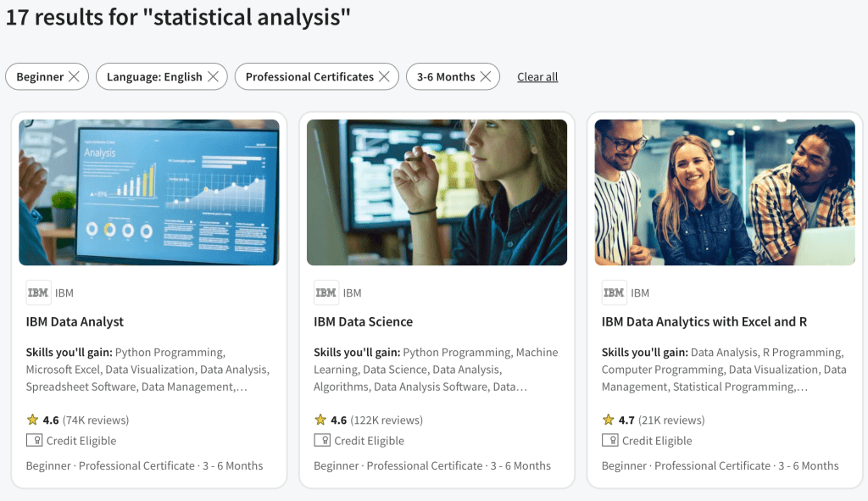868x501 pixels.
Task: Click the IBM logo on Data Science card
Action: click(x=326, y=293)
